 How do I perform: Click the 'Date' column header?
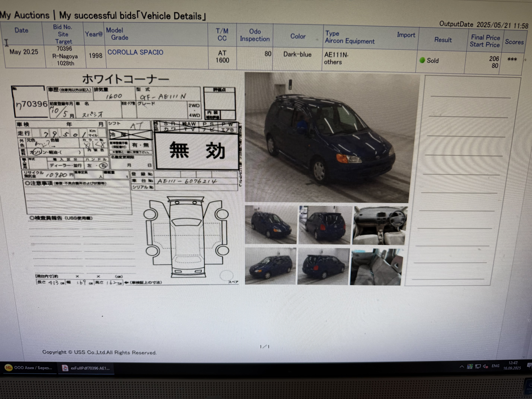tap(21, 30)
